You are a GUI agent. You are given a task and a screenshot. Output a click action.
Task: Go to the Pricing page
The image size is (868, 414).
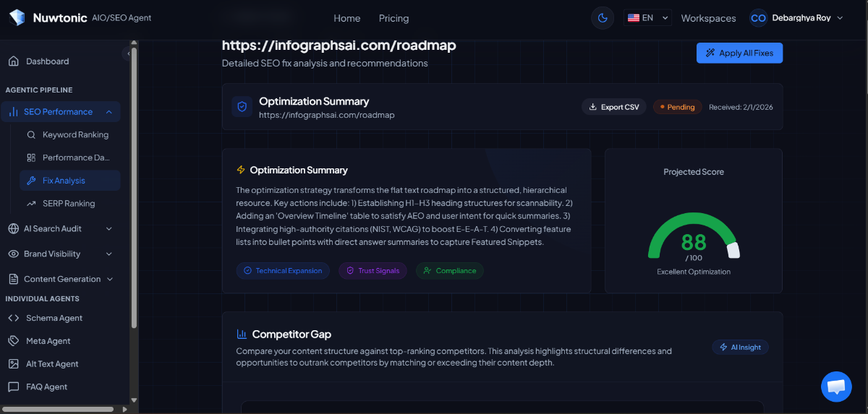pos(393,18)
